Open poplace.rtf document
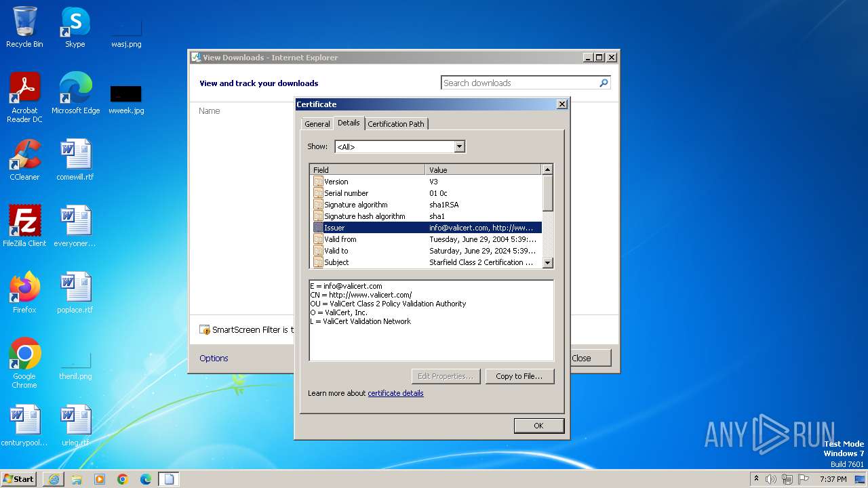Viewport: 868px width, 488px height. 75,293
